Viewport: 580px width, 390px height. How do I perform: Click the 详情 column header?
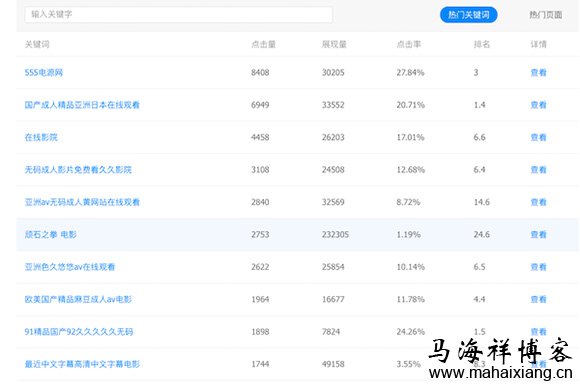point(538,44)
